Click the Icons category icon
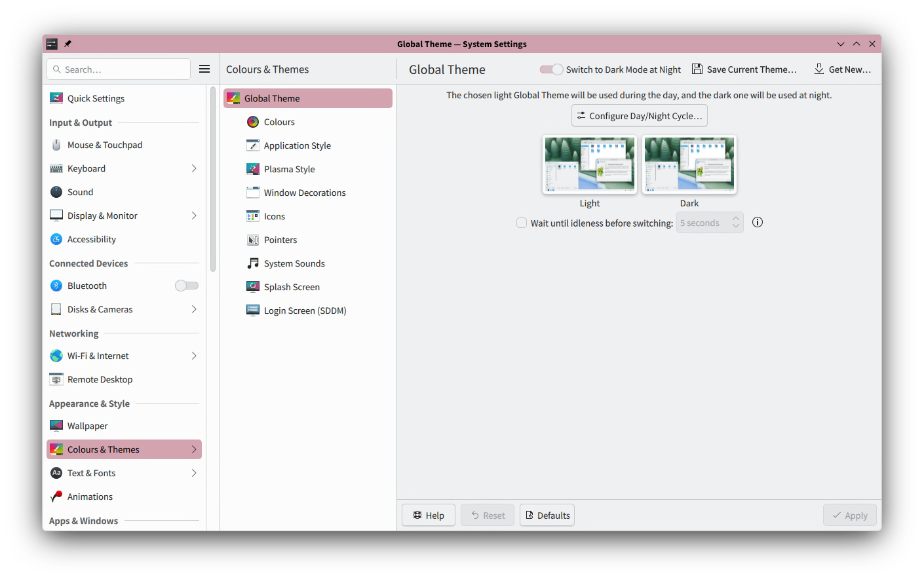 tap(253, 216)
